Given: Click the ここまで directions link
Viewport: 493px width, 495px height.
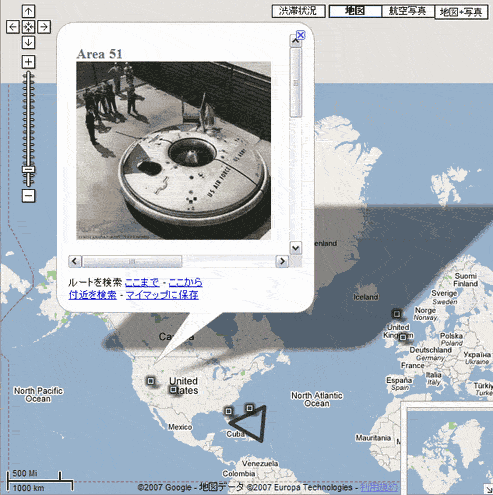Looking at the screenshot, I should 142,283.
